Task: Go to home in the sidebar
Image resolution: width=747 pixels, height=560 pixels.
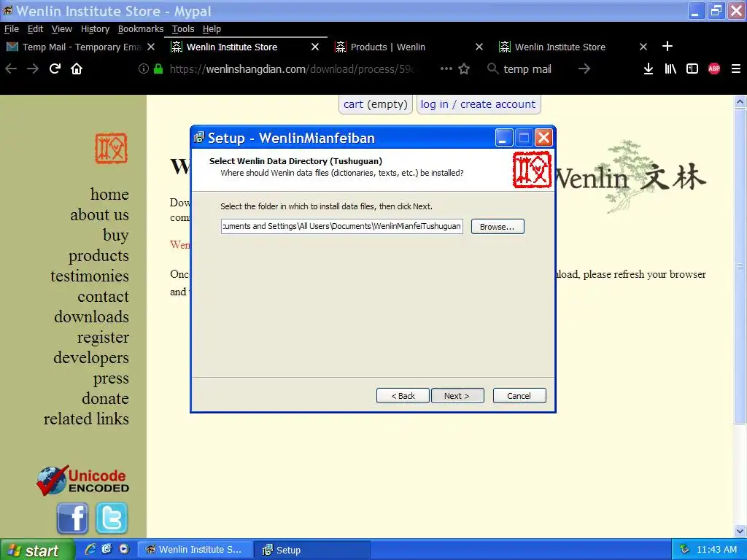Action: point(109,194)
